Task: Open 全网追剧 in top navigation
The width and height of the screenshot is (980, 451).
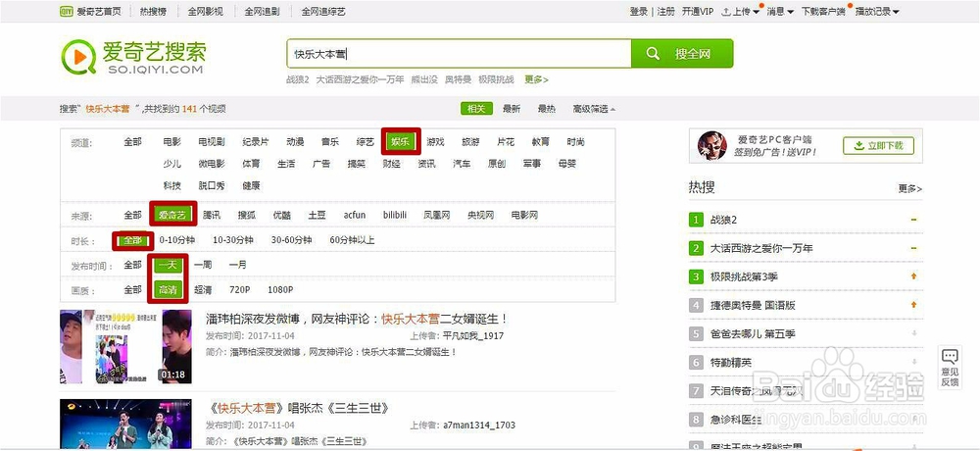Action: [262, 11]
